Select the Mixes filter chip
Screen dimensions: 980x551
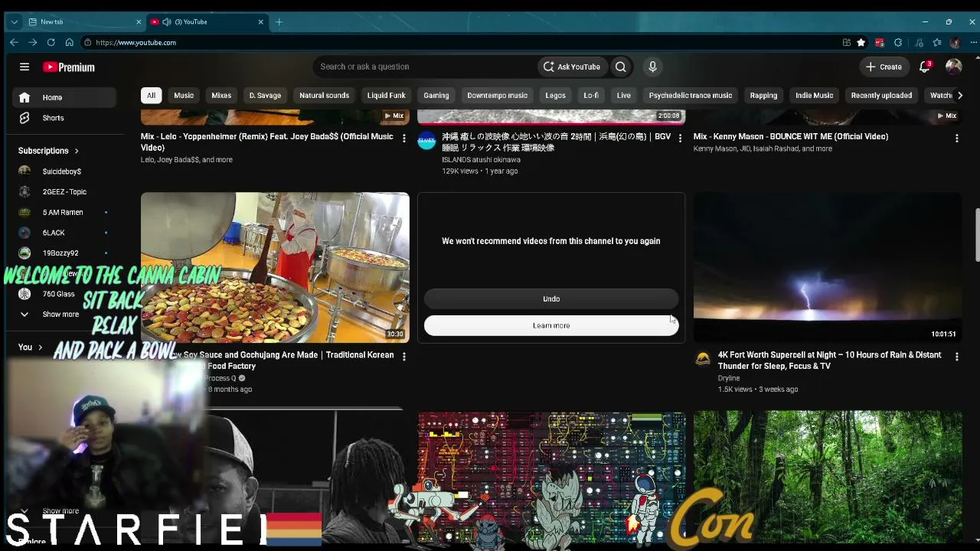point(221,96)
